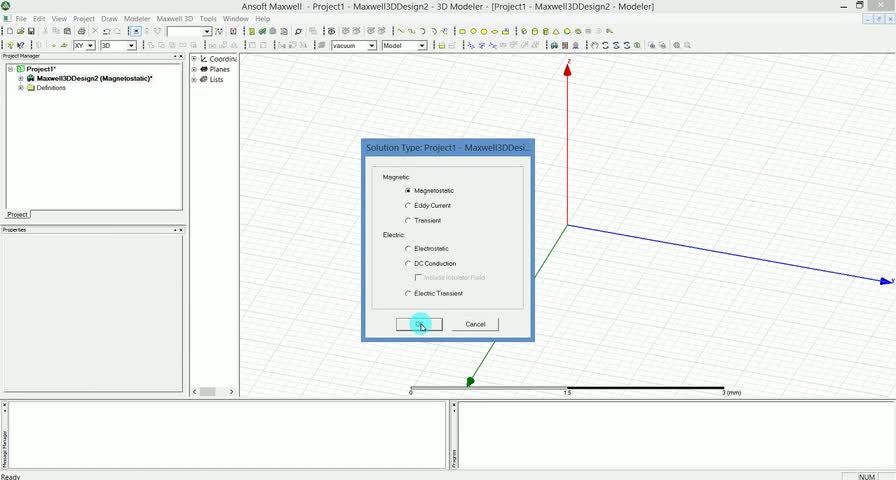The width and height of the screenshot is (896, 480).
Task: Expand the Definitions folder node
Action: pos(21,88)
